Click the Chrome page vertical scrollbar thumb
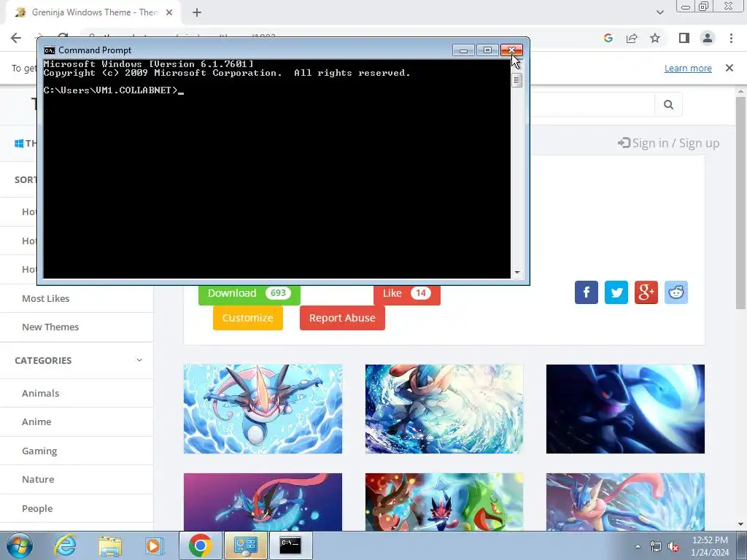 [740, 203]
